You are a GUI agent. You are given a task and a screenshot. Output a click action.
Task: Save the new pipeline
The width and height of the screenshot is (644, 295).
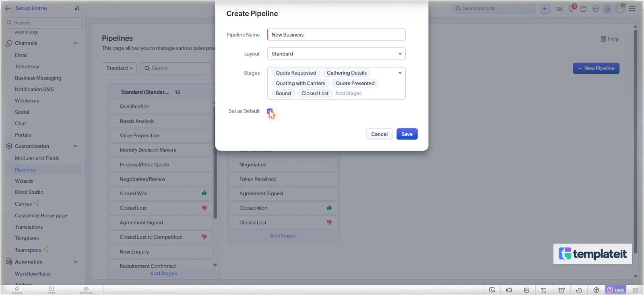point(407,134)
